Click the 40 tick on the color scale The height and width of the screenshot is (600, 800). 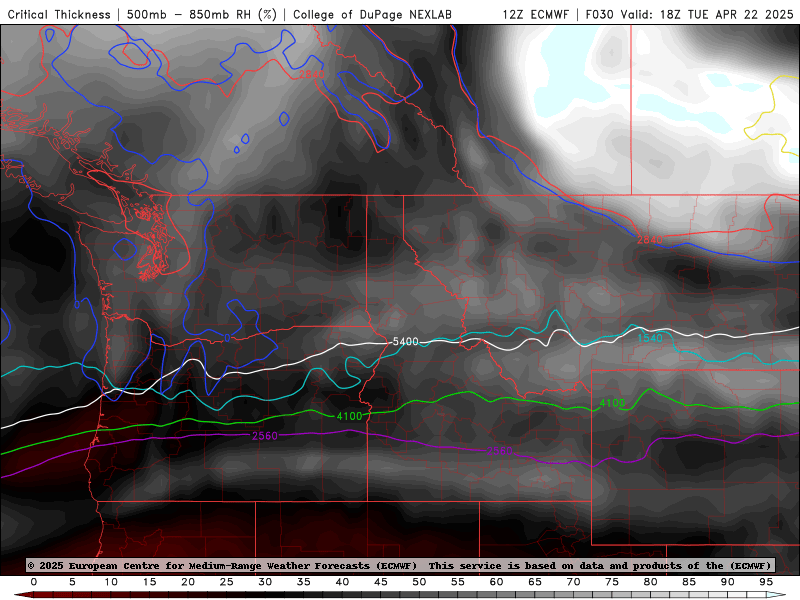[x=342, y=582]
